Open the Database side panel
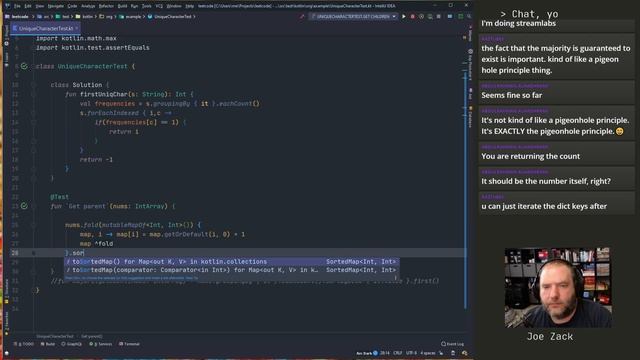 [470, 117]
